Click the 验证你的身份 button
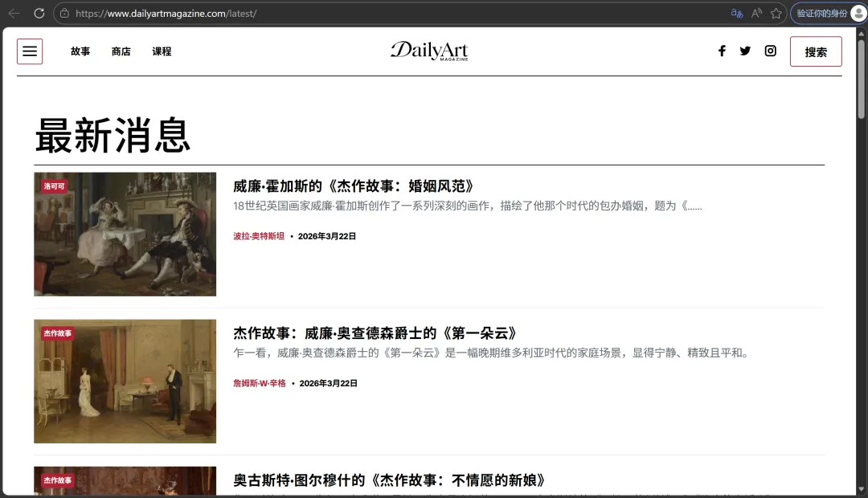This screenshot has width=868, height=498. tap(821, 14)
